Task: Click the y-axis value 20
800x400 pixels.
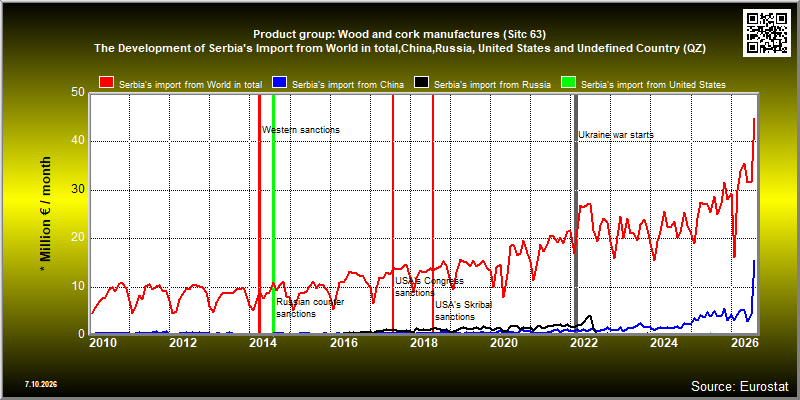Action: click(78, 238)
